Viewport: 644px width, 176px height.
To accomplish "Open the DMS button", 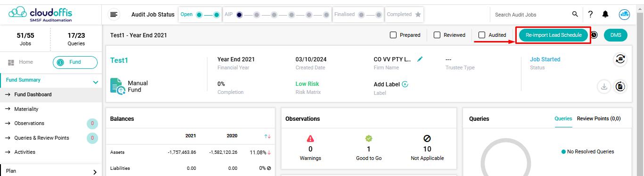I will point(616,35).
